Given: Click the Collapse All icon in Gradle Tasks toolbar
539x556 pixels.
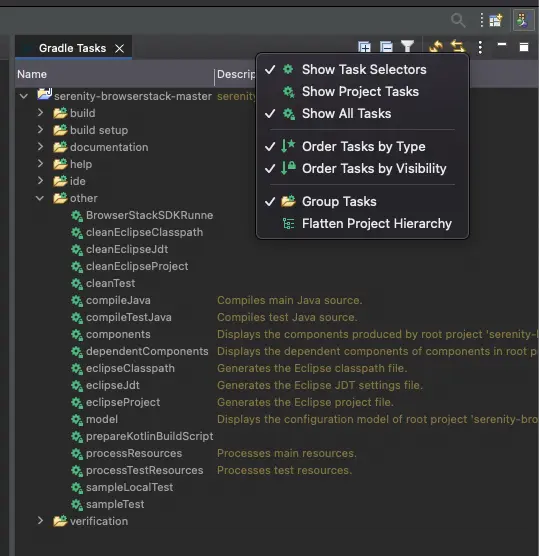Looking at the screenshot, I should point(386,46).
